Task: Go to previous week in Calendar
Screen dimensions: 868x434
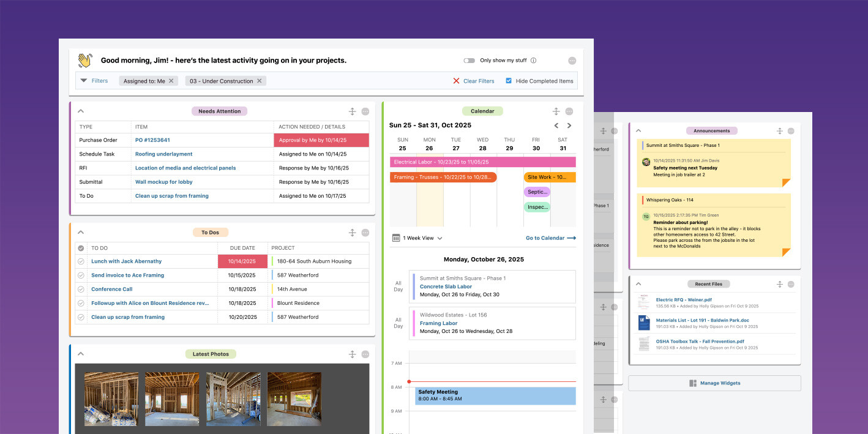Action: click(x=556, y=125)
